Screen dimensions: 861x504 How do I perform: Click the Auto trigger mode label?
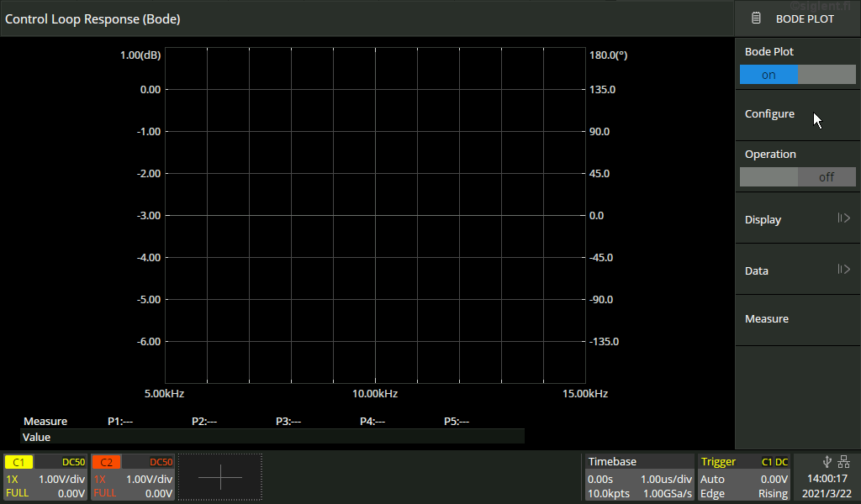tap(712, 479)
